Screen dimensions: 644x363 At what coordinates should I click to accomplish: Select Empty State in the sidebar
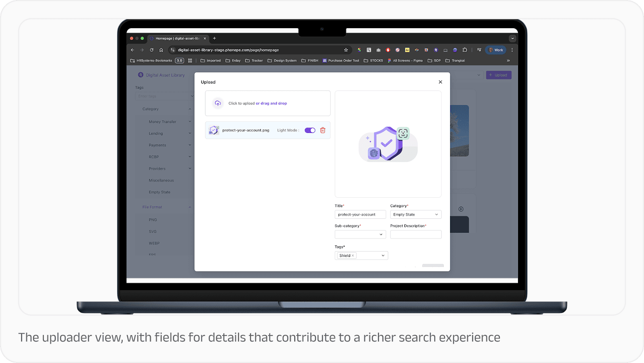pos(159,192)
